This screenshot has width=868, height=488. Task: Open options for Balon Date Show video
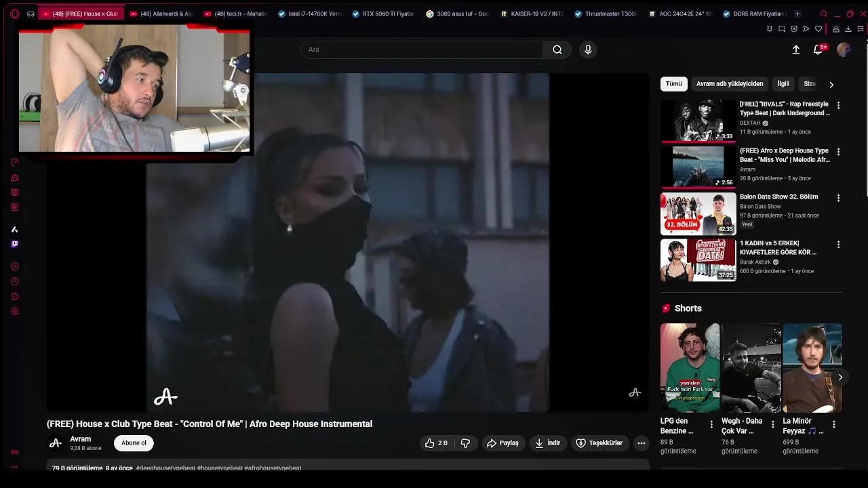(x=838, y=198)
